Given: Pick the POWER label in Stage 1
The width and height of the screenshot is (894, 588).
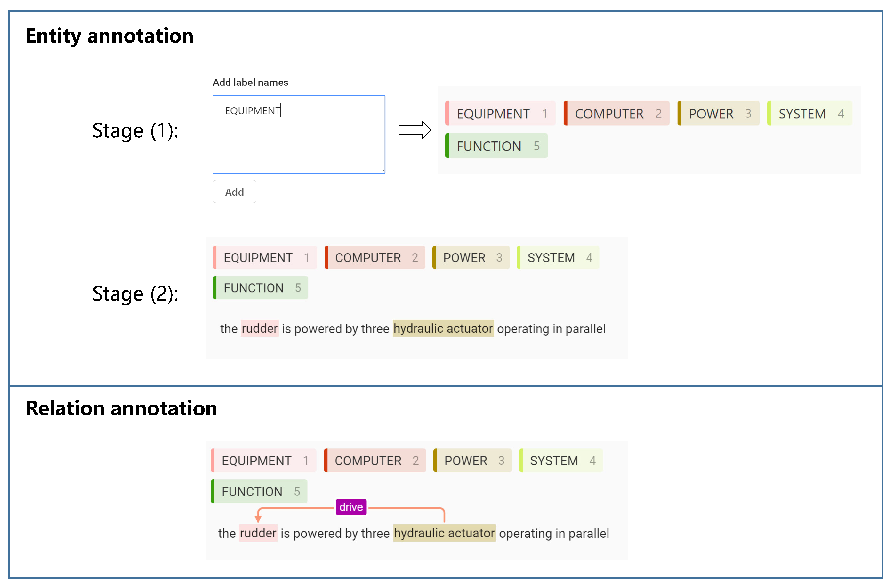Looking at the screenshot, I should click(x=718, y=113).
